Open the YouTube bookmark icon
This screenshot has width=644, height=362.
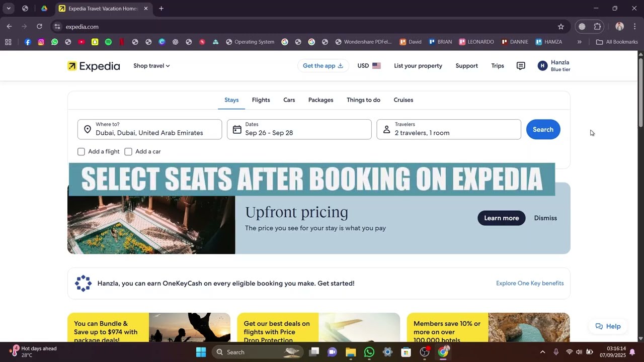[x=82, y=42]
